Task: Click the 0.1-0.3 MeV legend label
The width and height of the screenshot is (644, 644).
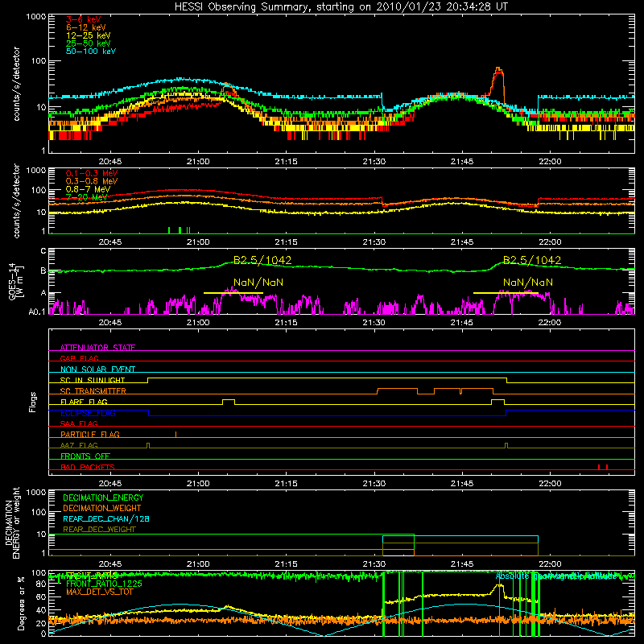Action: [x=92, y=173]
